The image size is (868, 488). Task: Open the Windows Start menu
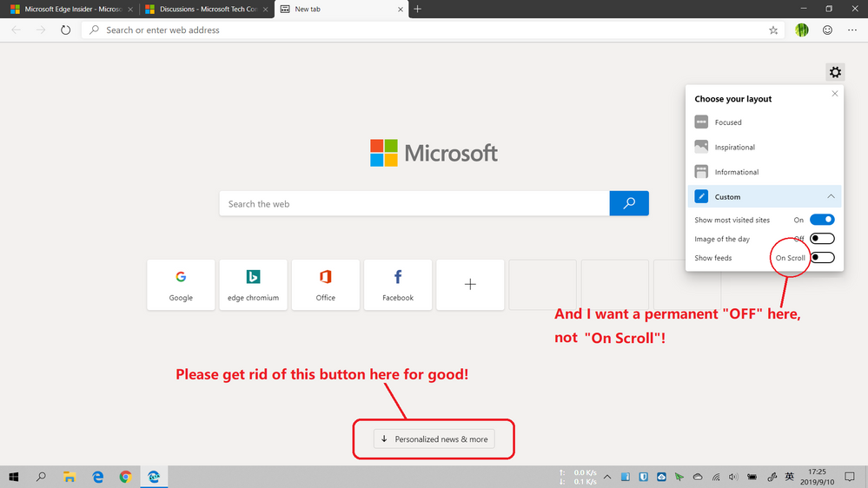coord(14,477)
